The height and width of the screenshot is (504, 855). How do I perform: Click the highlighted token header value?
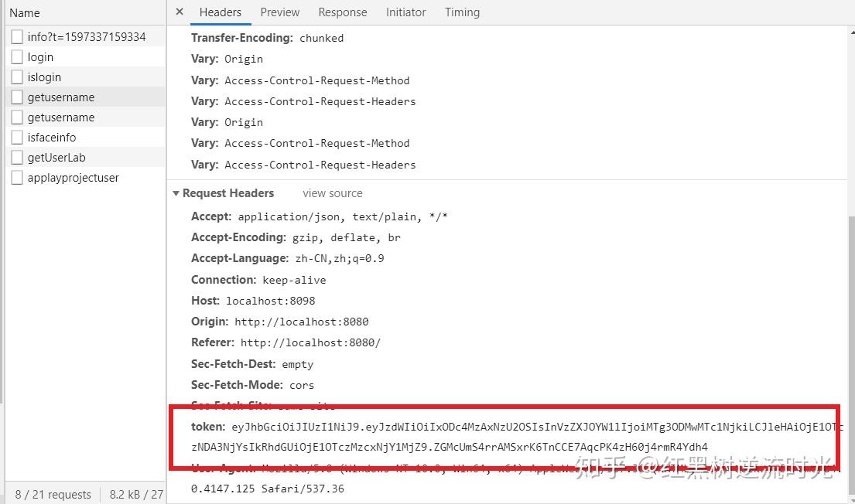point(464,426)
